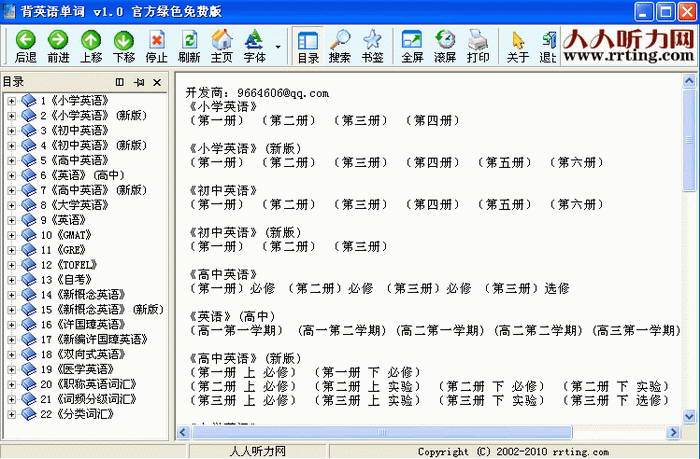Expand tree node 14《新概念英语》

pos(12,295)
